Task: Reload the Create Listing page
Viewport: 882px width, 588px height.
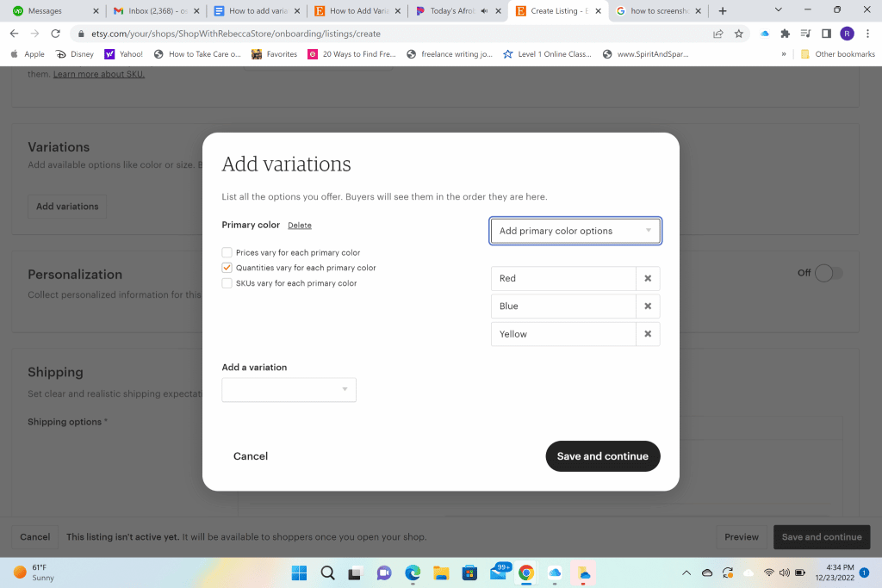Action: [x=54, y=32]
